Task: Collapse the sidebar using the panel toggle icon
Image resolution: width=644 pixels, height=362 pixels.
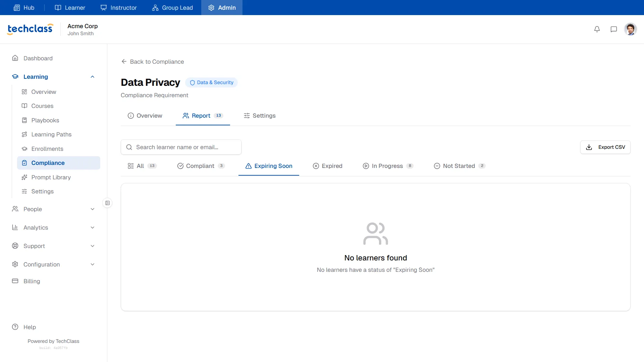Action: coord(107,203)
